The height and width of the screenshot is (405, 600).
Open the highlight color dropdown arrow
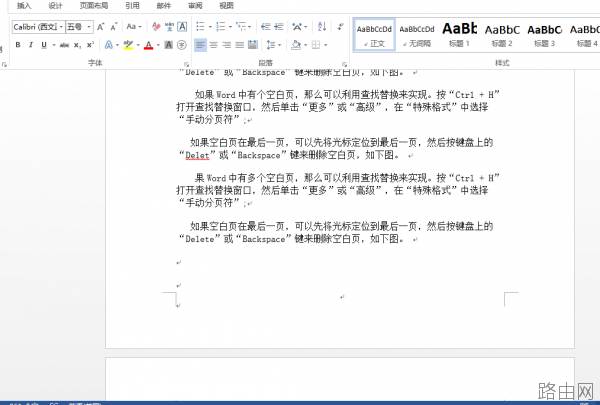click(x=138, y=45)
